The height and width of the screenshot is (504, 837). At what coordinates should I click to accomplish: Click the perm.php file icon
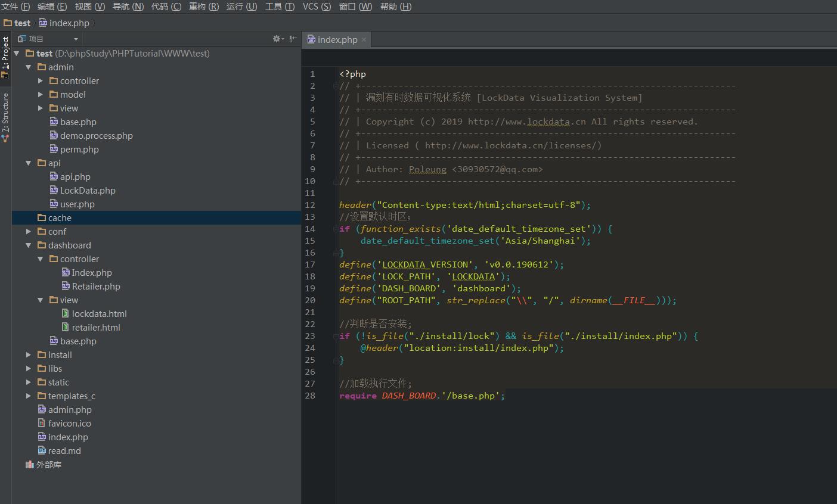[x=54, y=150]
